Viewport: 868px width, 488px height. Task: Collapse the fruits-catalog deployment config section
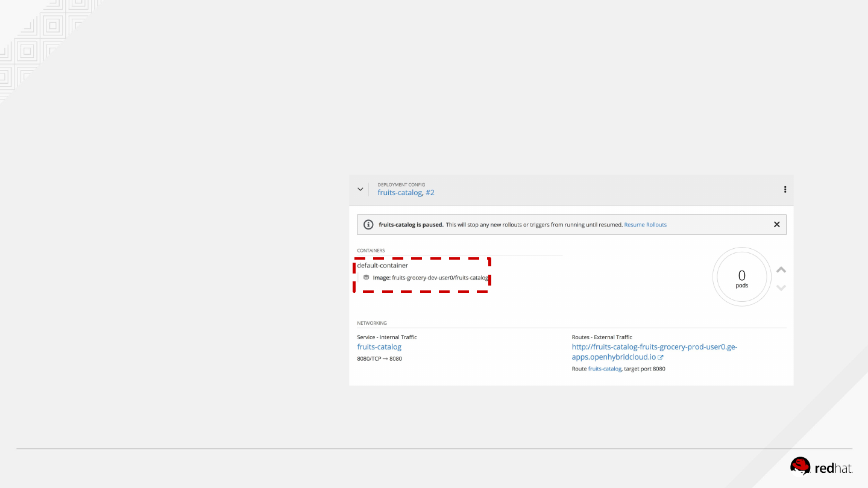click(x=360, y=189)
